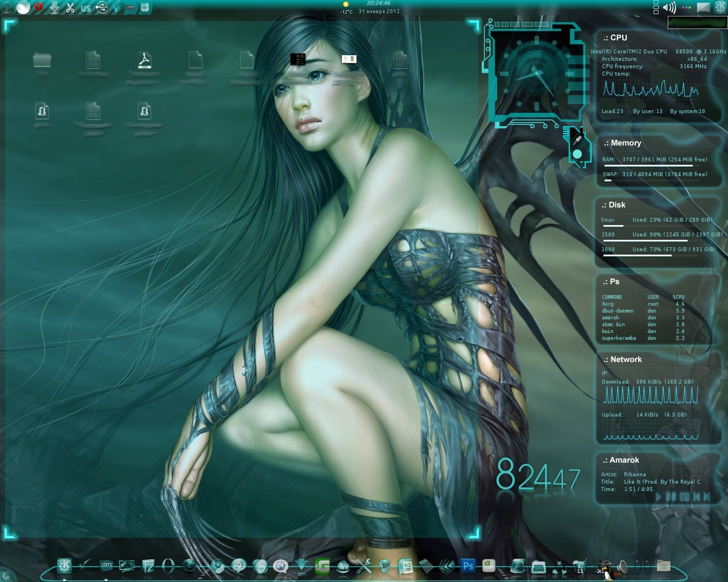Play the track in Amarok widget
728x582 pixels.
[659, 497]
